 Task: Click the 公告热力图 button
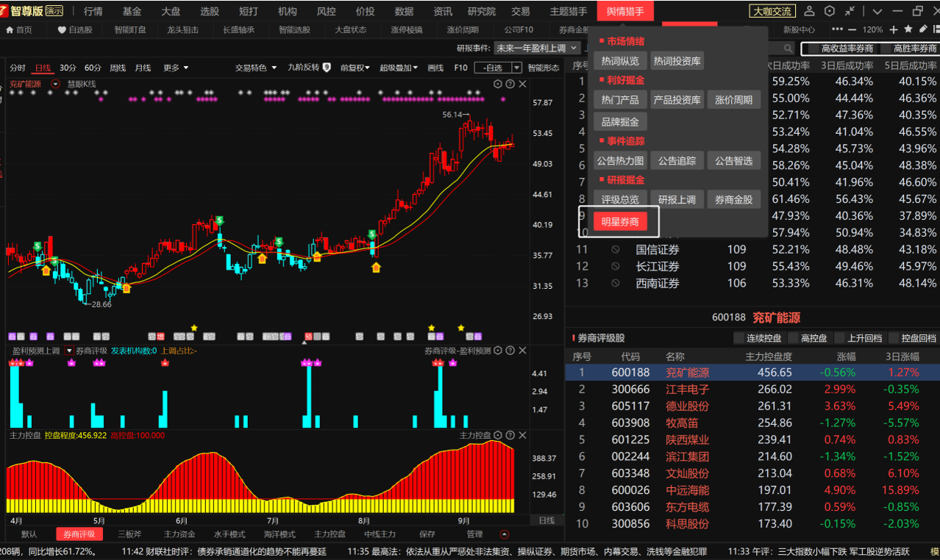click(x=620, y=160)
